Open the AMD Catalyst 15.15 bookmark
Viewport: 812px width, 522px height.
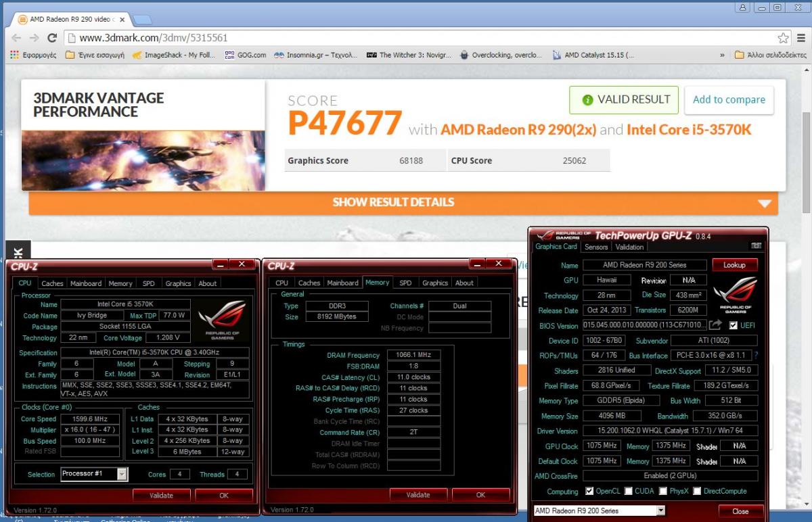593,55
